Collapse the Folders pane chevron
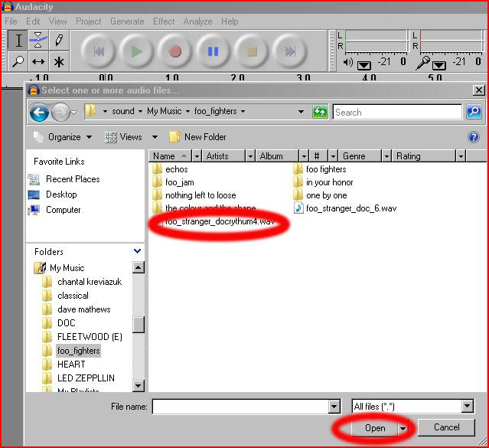489x448 pixels. [138, 251]
